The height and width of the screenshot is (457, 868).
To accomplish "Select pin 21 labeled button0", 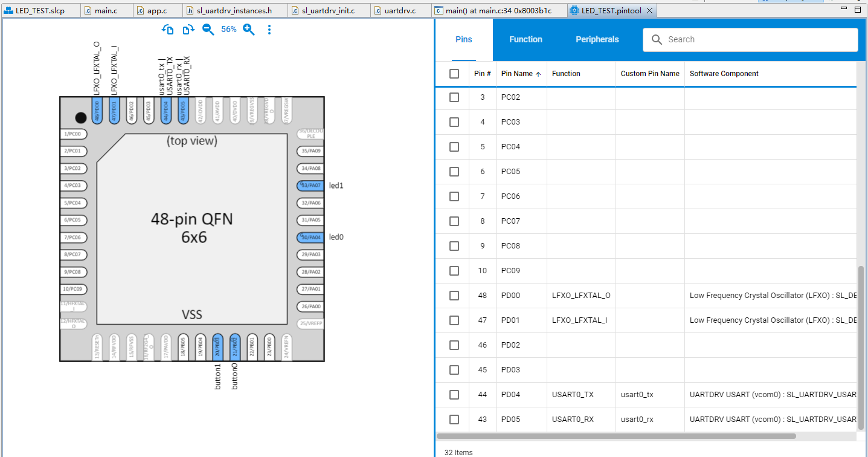I will click(x=235, y=347).
